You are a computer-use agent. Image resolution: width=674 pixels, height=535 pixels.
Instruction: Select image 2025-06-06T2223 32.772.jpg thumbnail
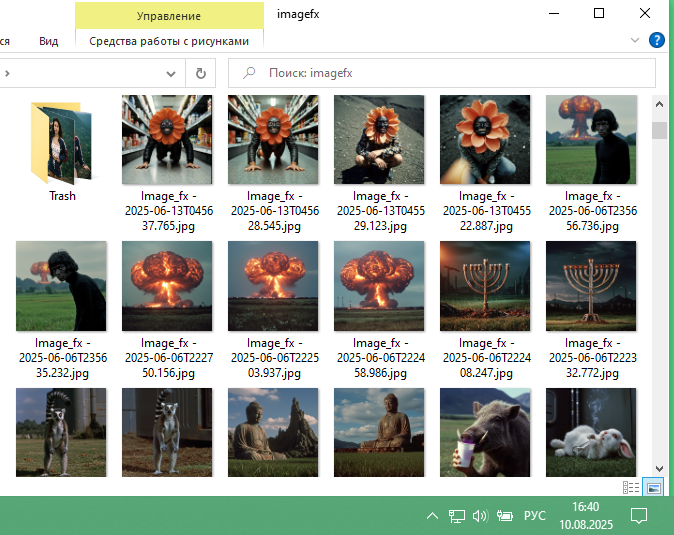(x=591, y=286)
